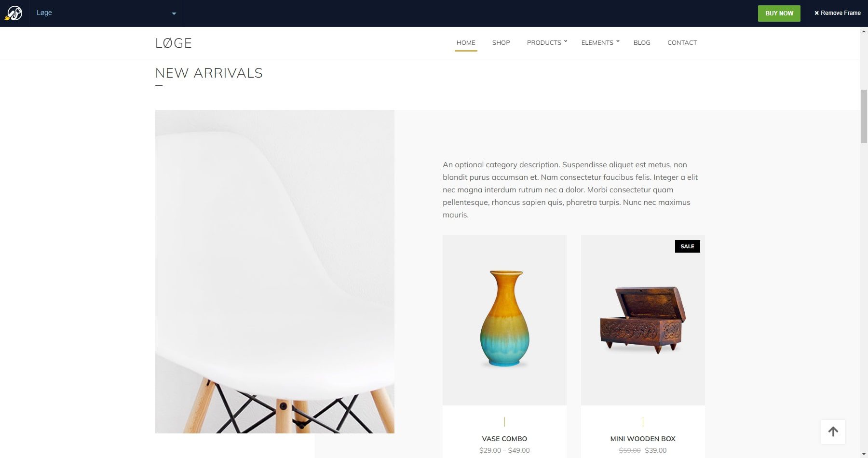Image resolution: width=868 pixels, height=458 pixels.
Task: Click the scrollbar down arrow
Action: coord(864,454)
